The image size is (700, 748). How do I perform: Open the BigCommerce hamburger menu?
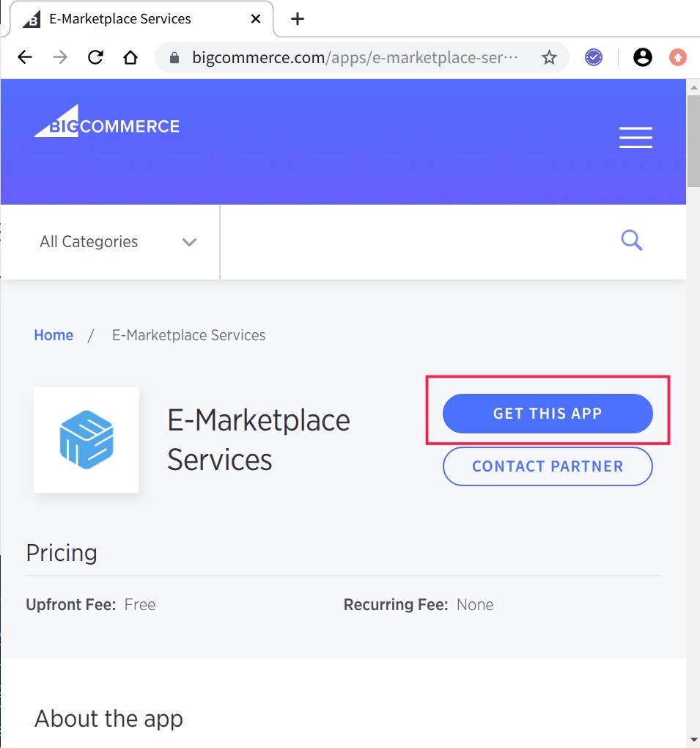pos(635,137)
